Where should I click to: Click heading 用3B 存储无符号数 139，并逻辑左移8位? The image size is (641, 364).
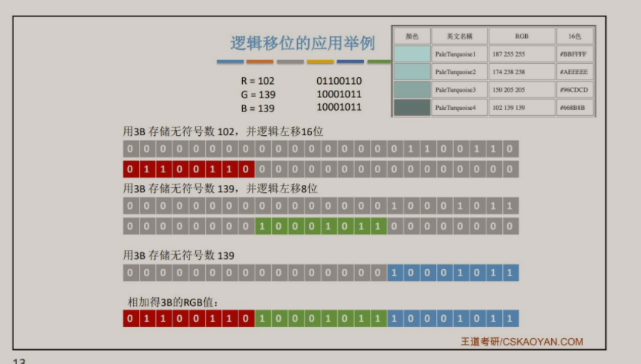click(221, 189)
